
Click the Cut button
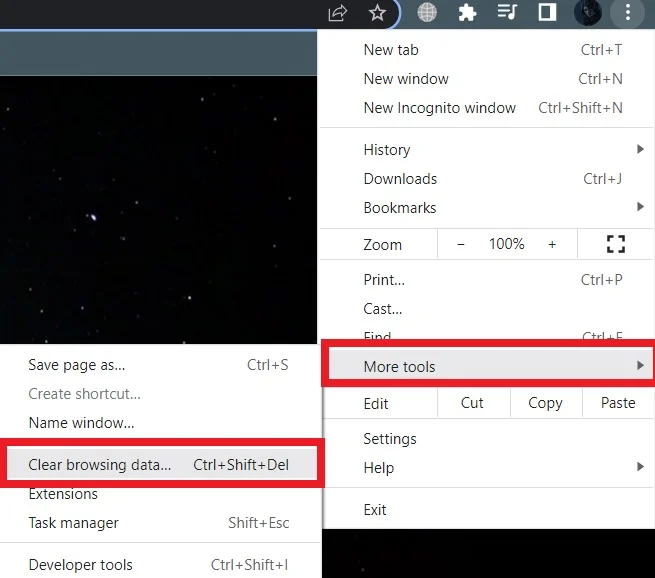[472, 403]
